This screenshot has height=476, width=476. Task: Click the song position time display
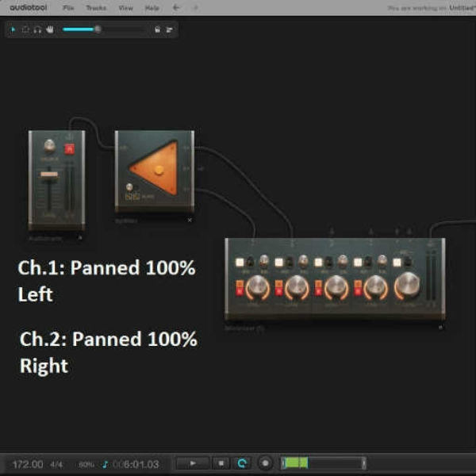point(136,464)
